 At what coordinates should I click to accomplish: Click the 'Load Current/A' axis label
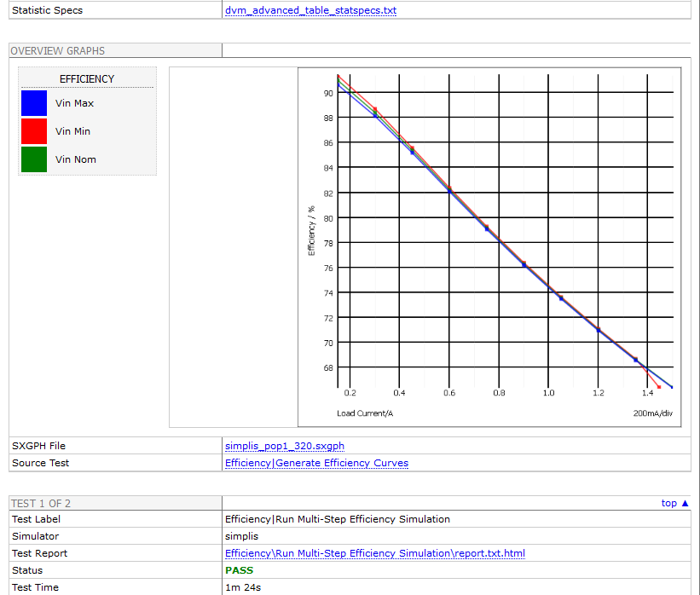coord(365,413)
